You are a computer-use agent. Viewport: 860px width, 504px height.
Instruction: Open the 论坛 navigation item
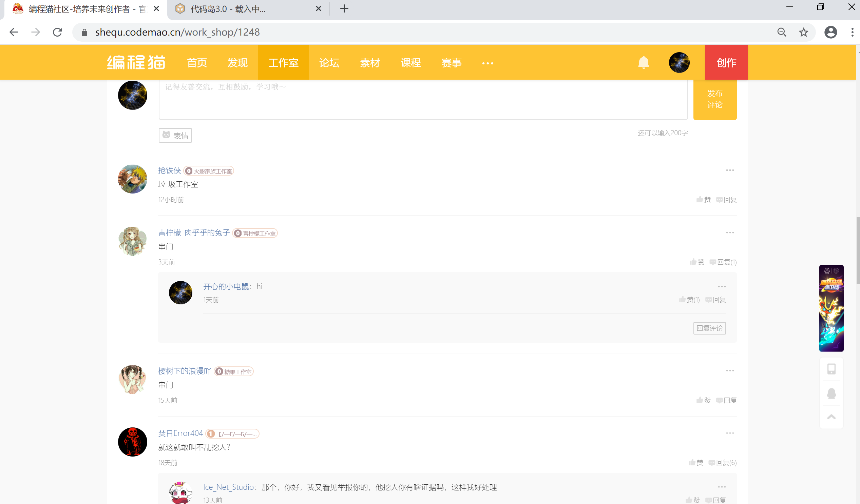[329, 63]
